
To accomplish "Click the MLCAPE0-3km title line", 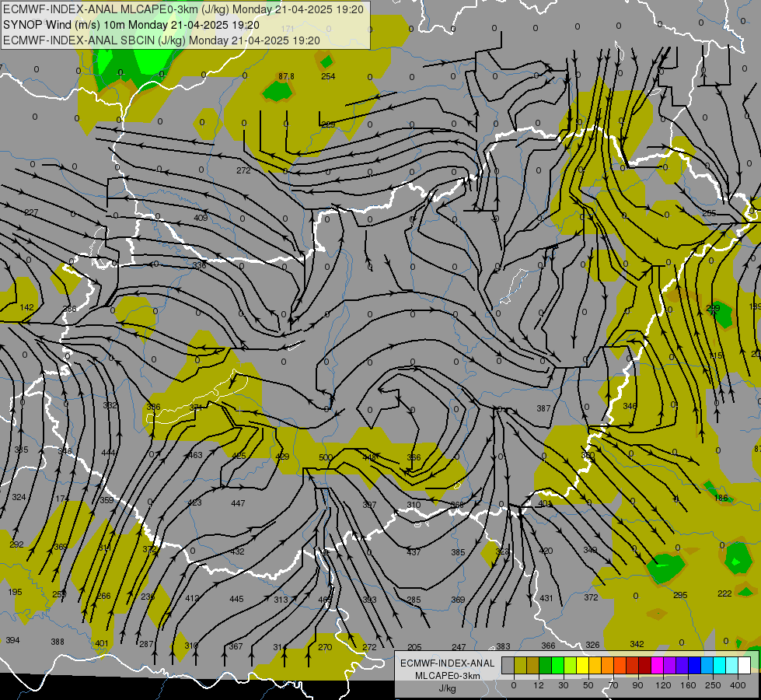I will coord(183,9).
